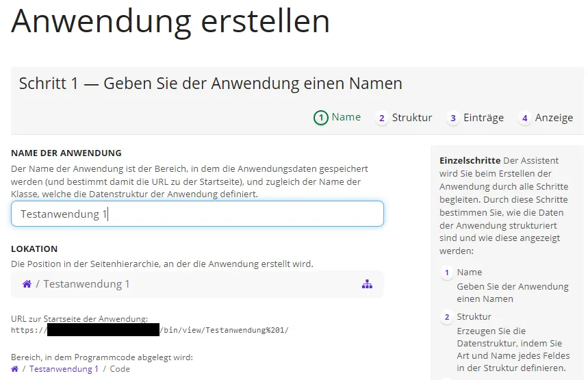Screen dimensions: 588x380
Task: Click the LOKATION section label
Action: 34,249
